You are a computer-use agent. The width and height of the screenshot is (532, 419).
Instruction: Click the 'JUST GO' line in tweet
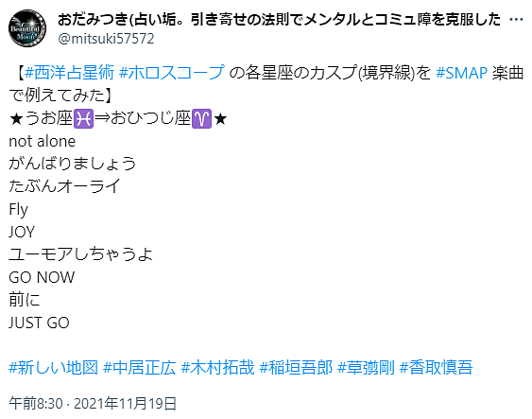pos(39,323)
